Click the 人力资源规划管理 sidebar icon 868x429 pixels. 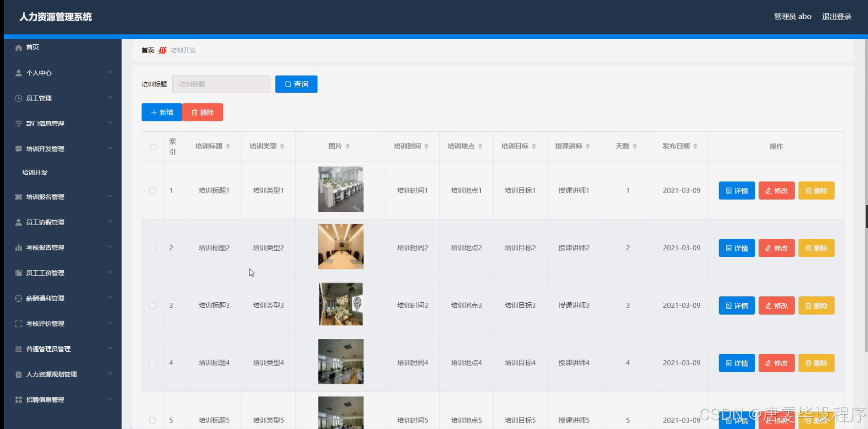click(x=18, y=375)
